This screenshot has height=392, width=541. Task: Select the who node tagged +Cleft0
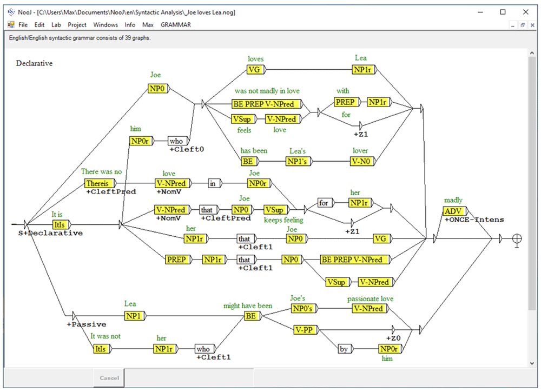tap(177, 141)
